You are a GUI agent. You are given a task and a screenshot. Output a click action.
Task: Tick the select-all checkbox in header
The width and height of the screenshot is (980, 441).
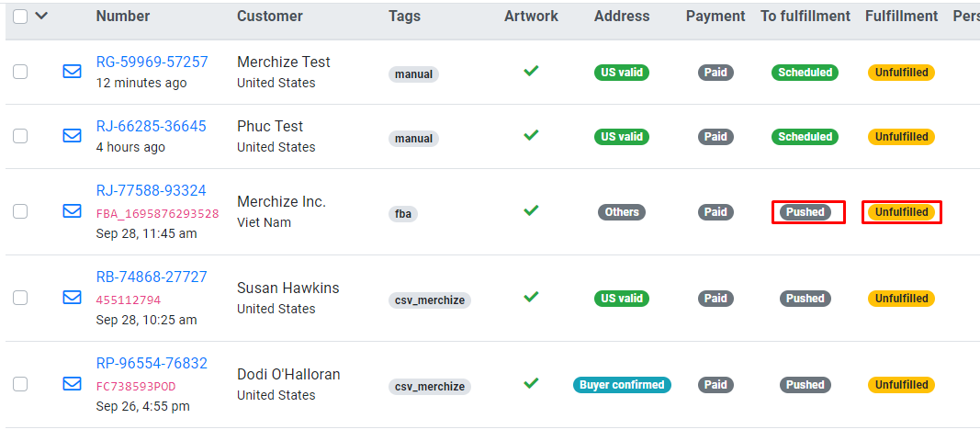(x=20, y=17)
